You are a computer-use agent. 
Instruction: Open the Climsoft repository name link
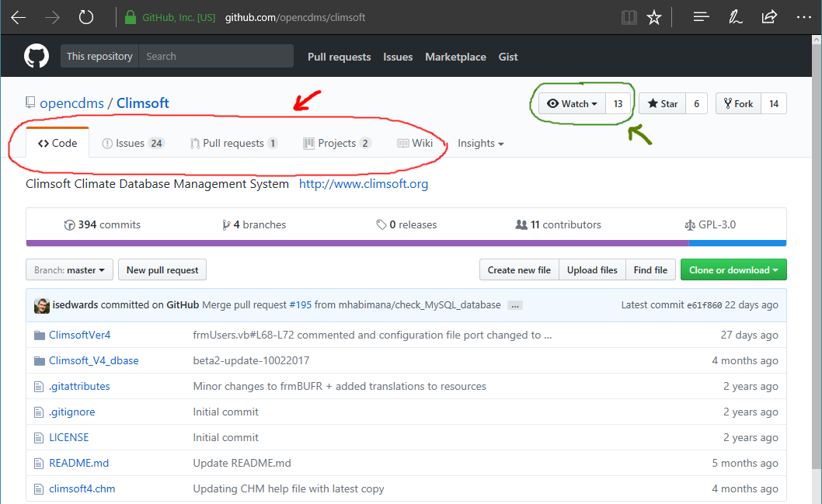coord(143,103)
